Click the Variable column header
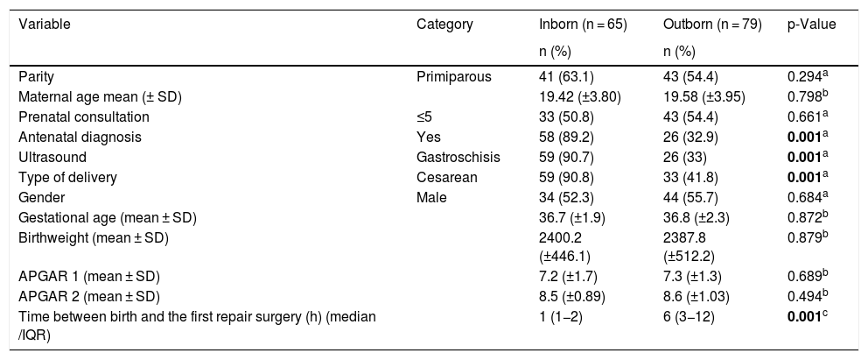The width and height of the screenshot is (868, 360). (x=38, y=25)
